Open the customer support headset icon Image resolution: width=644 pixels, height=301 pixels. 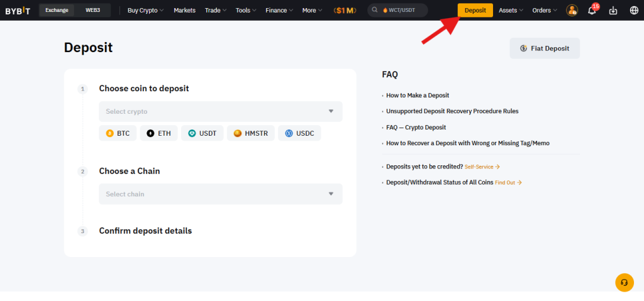point(625,283)
